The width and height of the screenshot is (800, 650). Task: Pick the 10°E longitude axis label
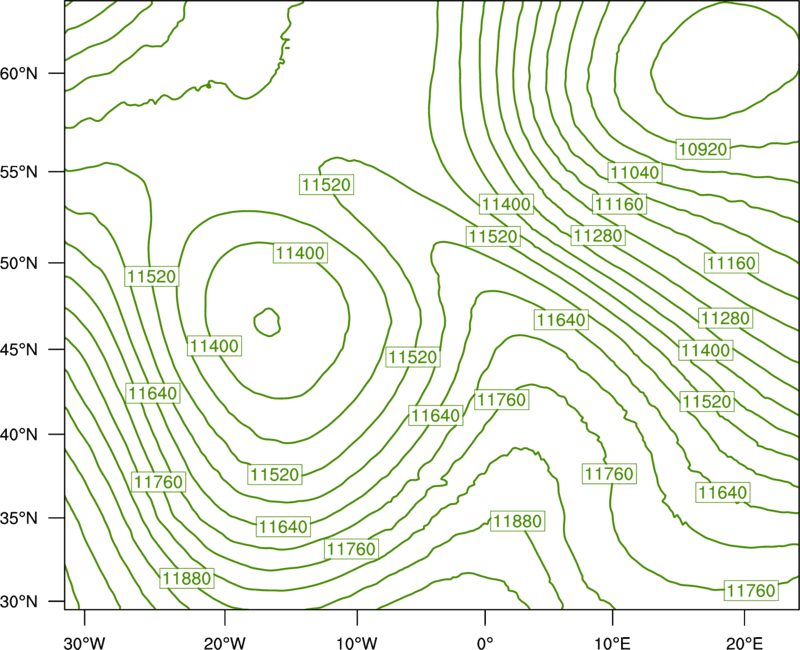612,643
